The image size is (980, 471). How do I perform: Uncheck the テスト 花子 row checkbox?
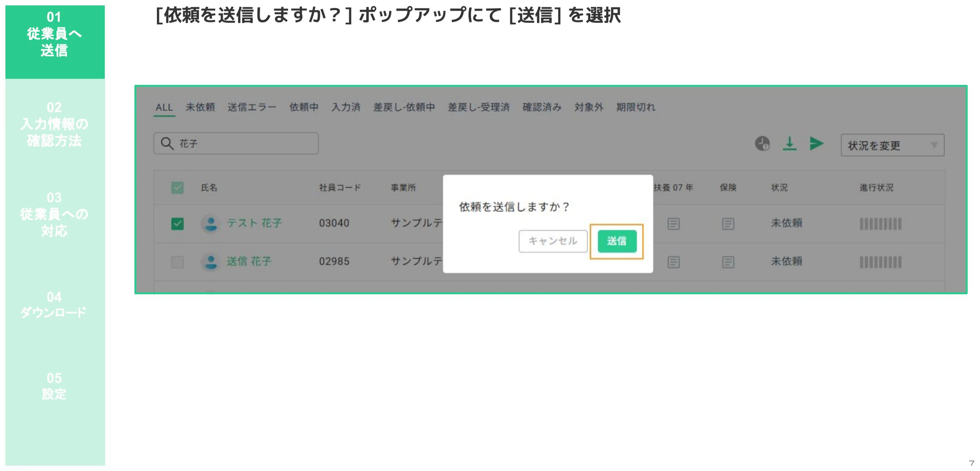coord(177,224)
